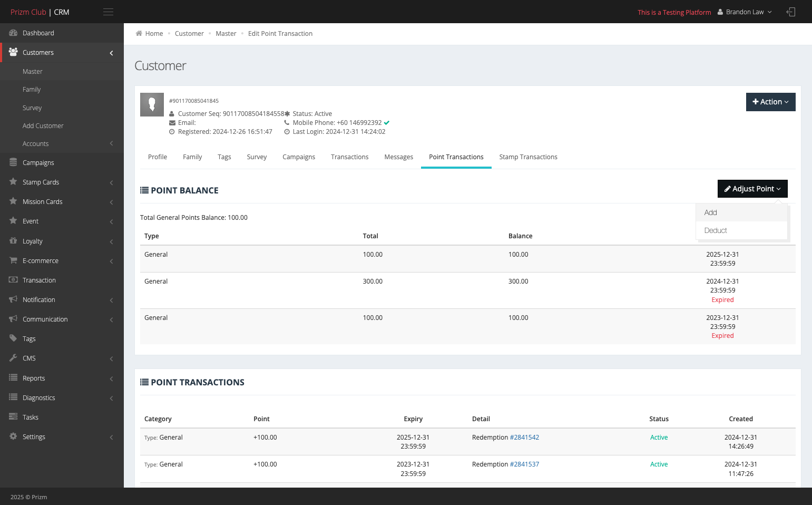Click the Notification megaphone icon
Screen dimensions: 812x505
13,299
